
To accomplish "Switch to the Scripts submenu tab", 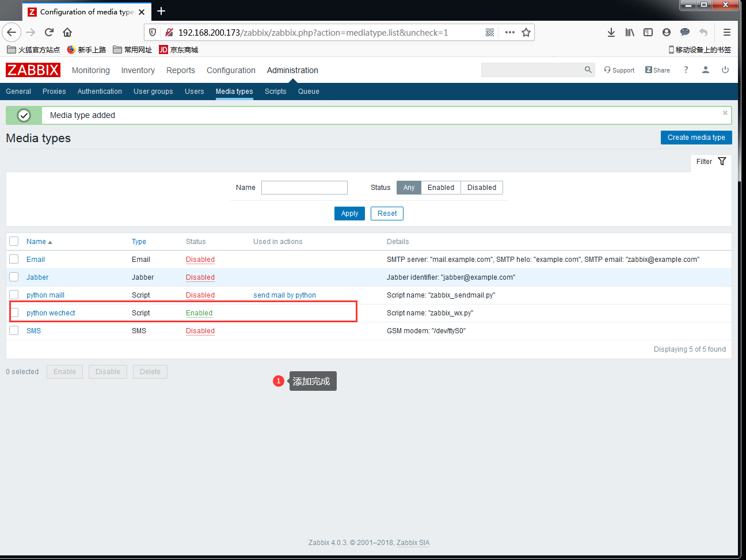I will click(276, 92).
